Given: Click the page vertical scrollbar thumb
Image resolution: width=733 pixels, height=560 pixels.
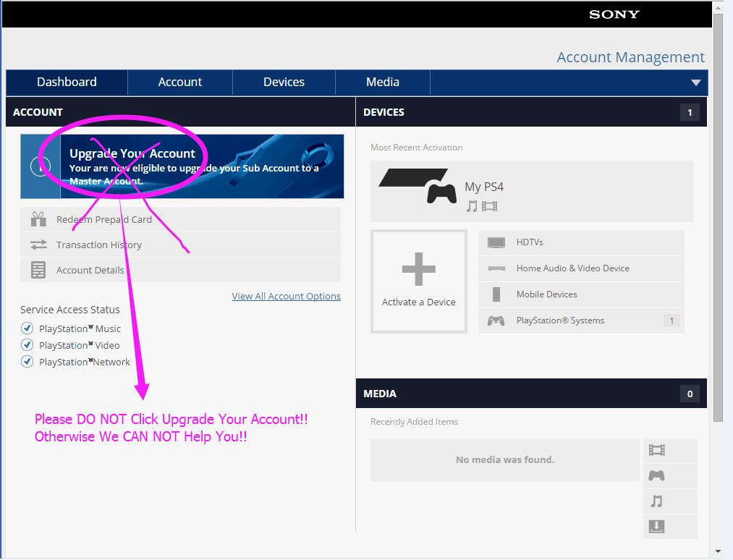Looking at the screenshot, I should (x=719, y=217).
